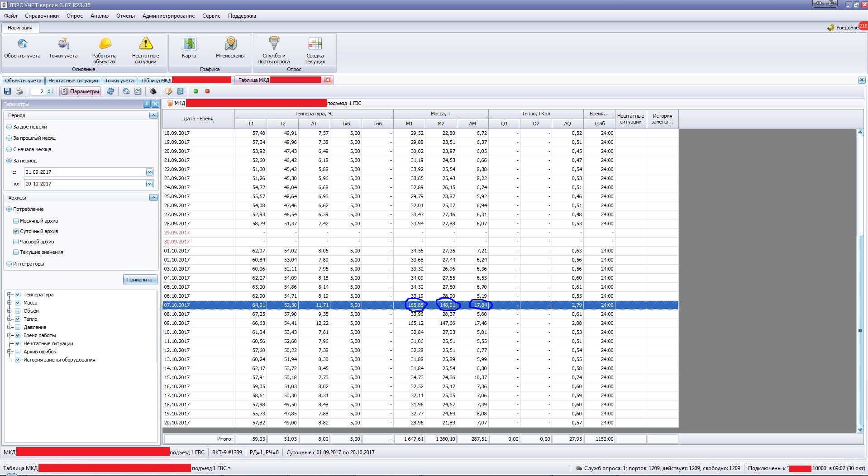
Task: Expand the Тепло tree node
Action: pyautogui.click(x=10, y=319)
